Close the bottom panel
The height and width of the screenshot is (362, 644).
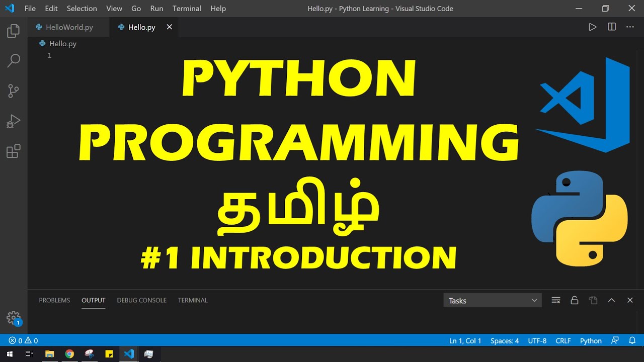(630, 300)
